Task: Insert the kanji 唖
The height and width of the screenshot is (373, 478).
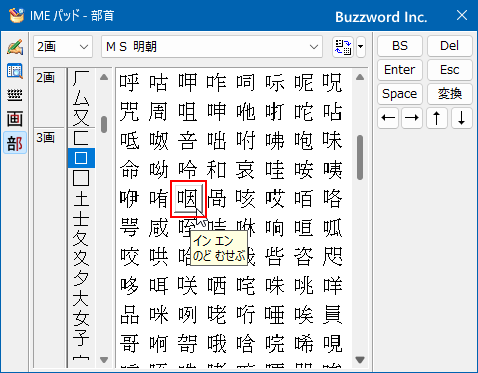Action: pyautogui.click(x=275, y=315)
